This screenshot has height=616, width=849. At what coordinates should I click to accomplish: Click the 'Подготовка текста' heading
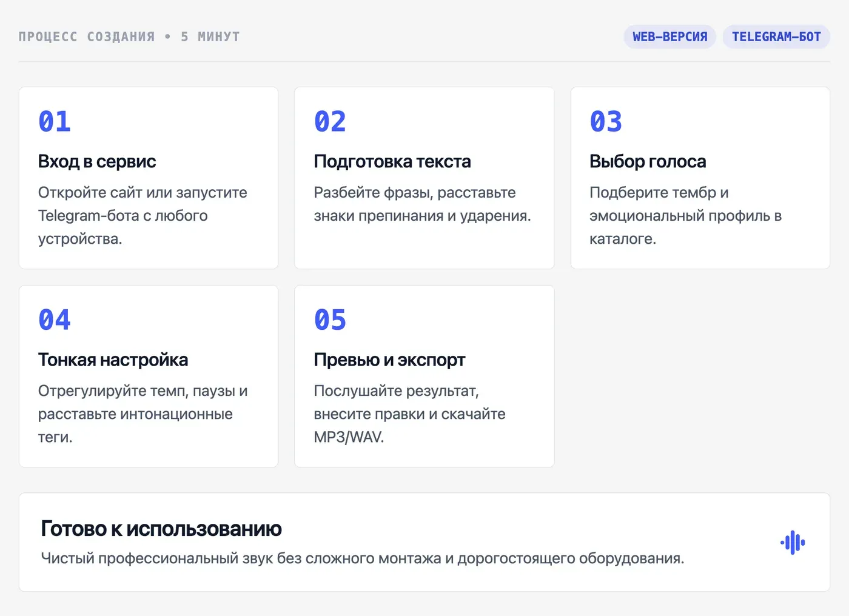[392, 161]
